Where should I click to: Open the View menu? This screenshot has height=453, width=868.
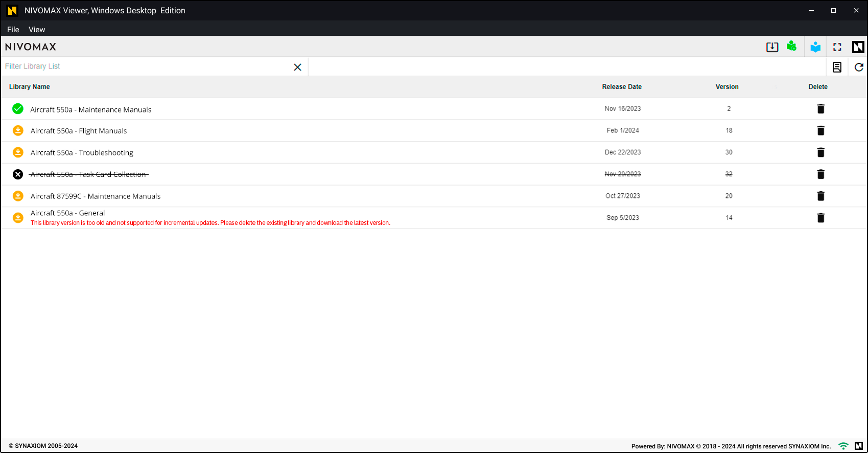37,30
